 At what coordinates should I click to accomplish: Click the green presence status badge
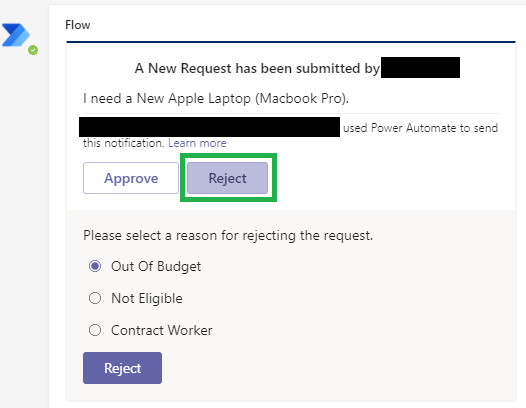pos(33,50)
